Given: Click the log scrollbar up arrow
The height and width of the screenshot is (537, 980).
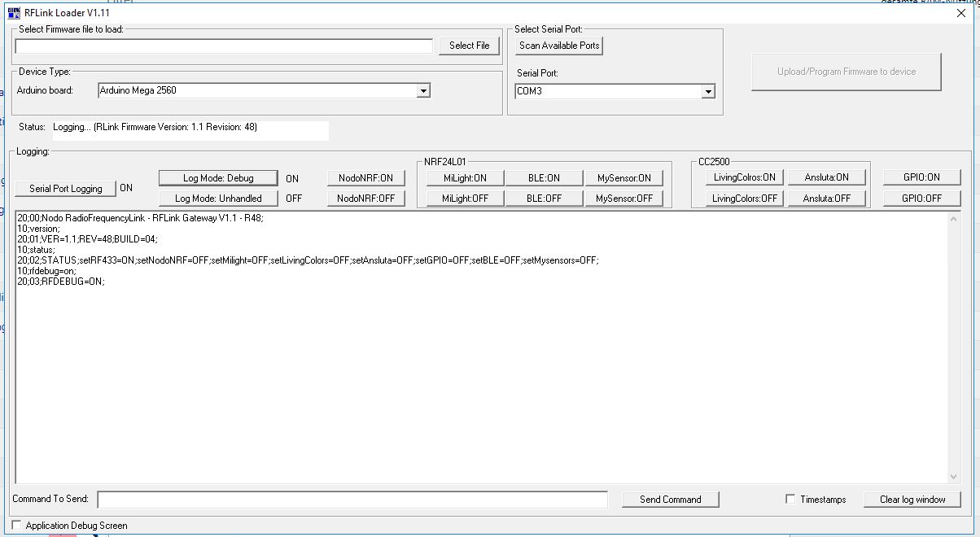Looking at the screenshot, I should coord(954,220).
